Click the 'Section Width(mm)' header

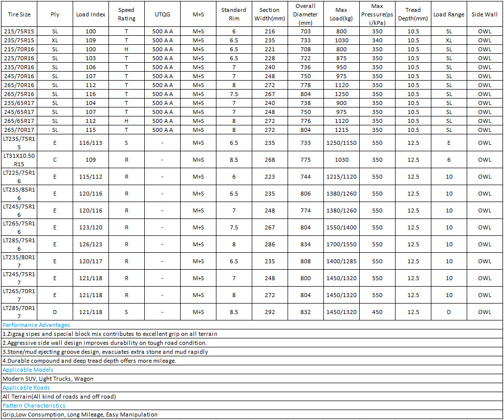coord(270,14)
